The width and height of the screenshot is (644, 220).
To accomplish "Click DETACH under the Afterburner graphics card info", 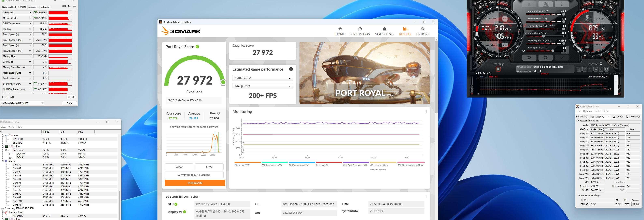I will (x=545, y=74).
